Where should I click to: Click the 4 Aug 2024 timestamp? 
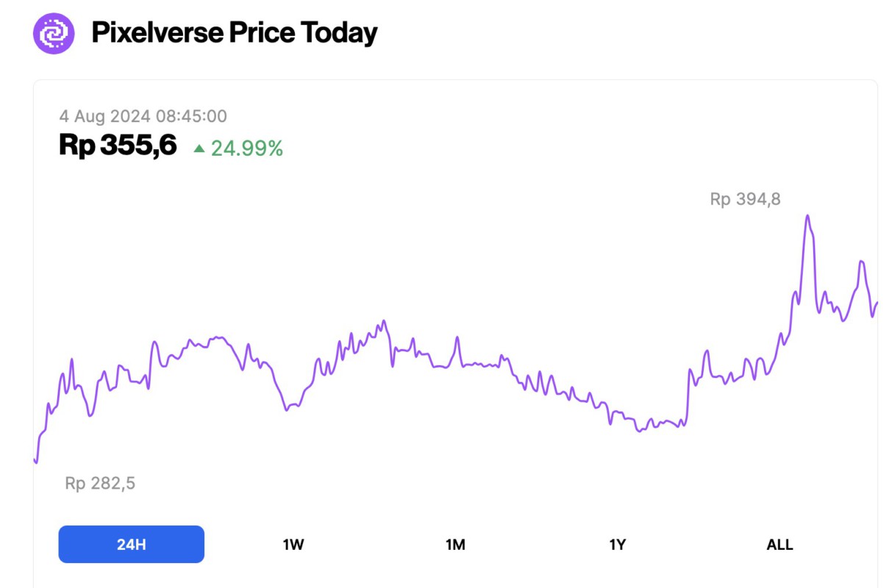tap(143, 116)
